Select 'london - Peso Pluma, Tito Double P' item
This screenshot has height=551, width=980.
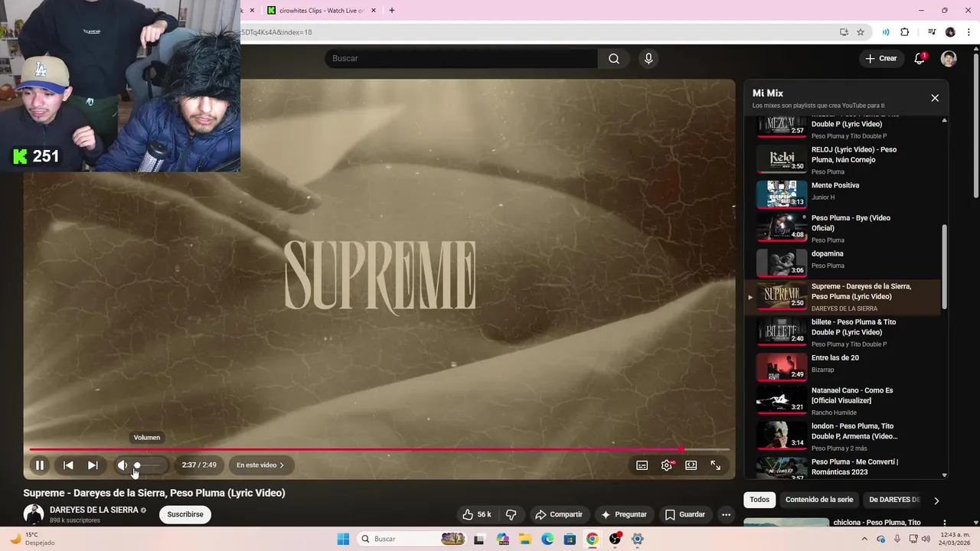842,436
